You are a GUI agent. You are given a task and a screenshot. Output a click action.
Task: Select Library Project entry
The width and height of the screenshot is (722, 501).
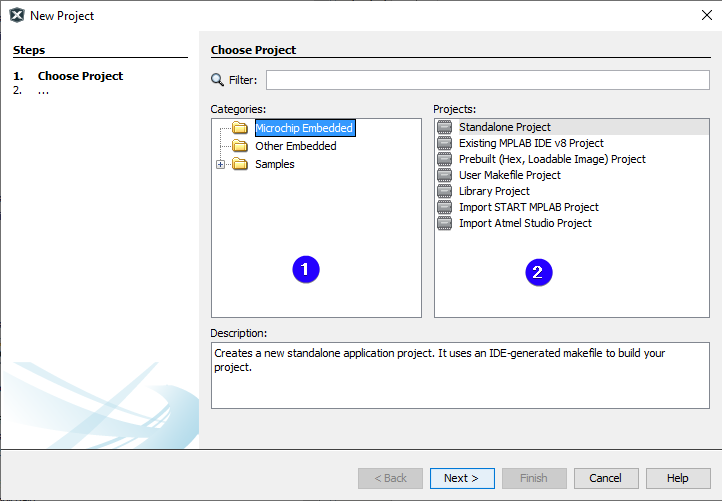pos(495,191)
